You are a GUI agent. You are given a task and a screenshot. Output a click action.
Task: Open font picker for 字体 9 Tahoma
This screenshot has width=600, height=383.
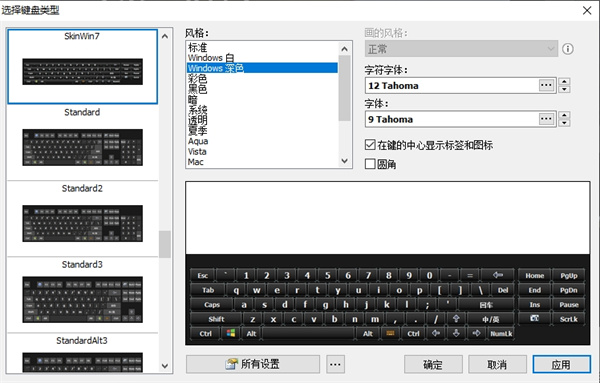(x=546, y=119)
